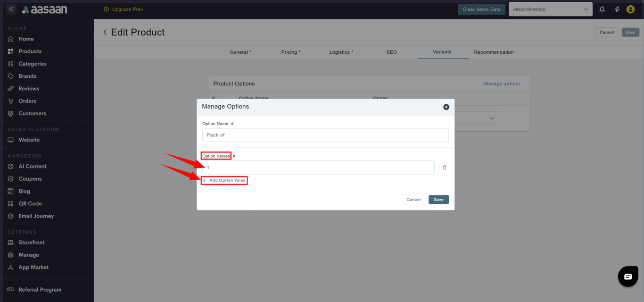The width and height of the screenshot is (644, 302).
Task: Click the Manage options link
Action: click(x=502, y=84)
